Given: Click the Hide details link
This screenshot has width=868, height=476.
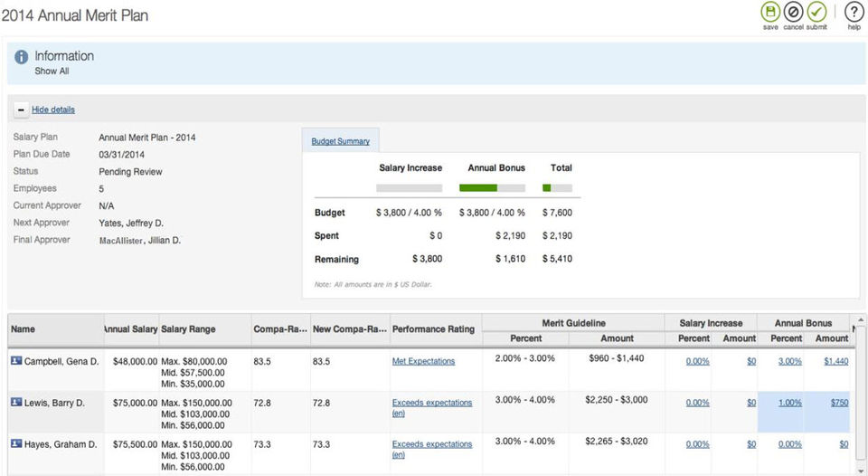Looking at the screenshot, I should pos(53,109).
